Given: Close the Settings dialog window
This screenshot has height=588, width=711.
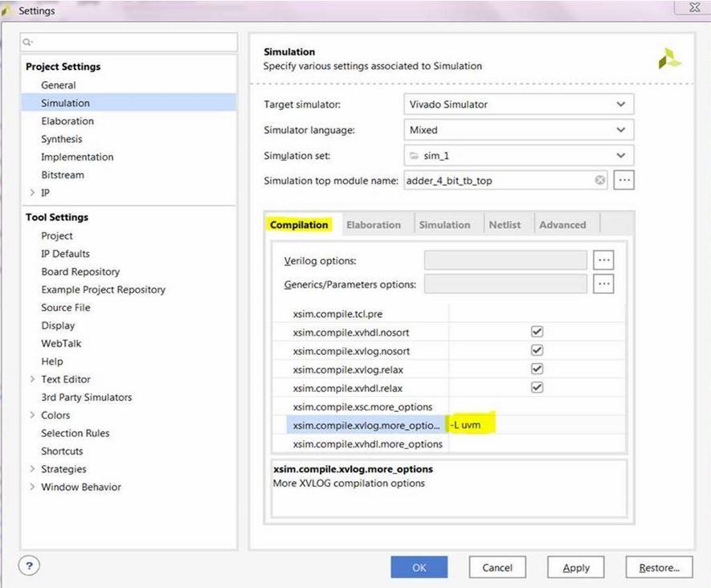Looking at the screenshot, I should 694,9.
